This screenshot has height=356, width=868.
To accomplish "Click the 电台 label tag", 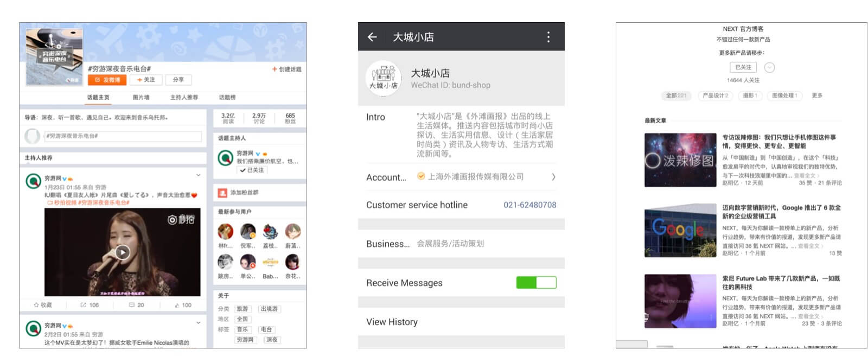I will (x=266, y=329).
